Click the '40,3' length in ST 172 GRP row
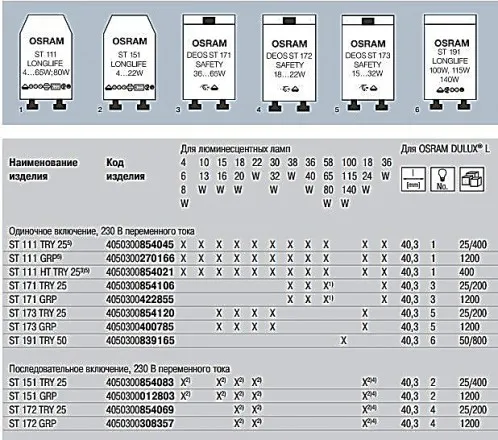Viewport: 498px width, 440px height. coord(410,423)
